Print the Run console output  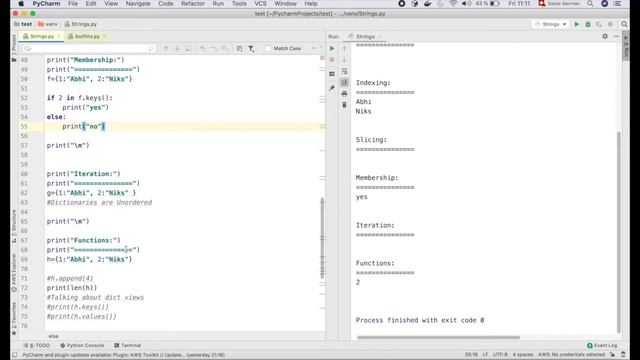(x=344, y=94)
